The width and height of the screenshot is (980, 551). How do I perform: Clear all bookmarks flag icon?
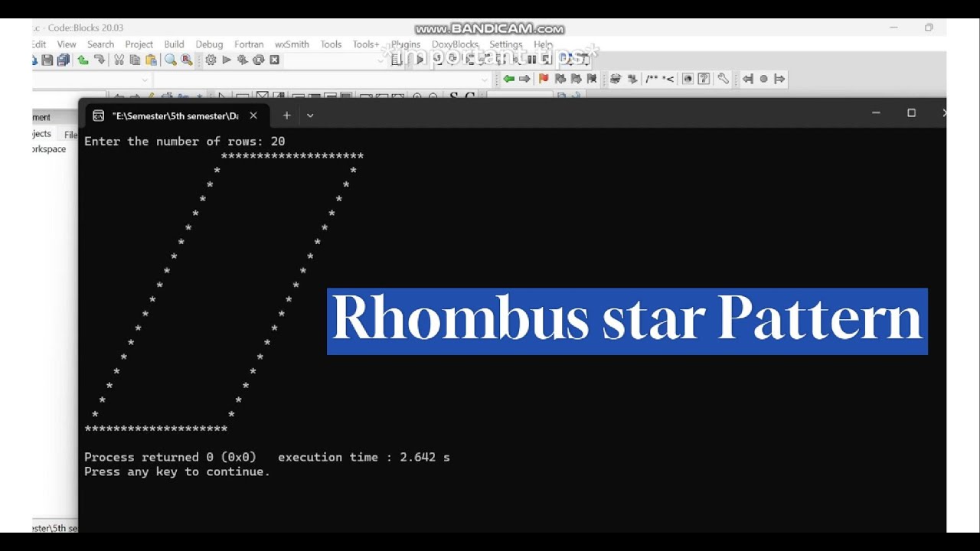(x=592, y=79)
